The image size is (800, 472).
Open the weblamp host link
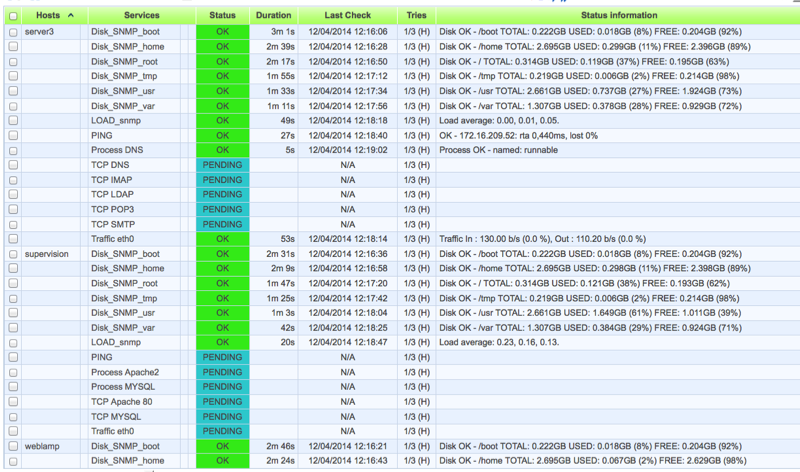(x=42, y=446)
